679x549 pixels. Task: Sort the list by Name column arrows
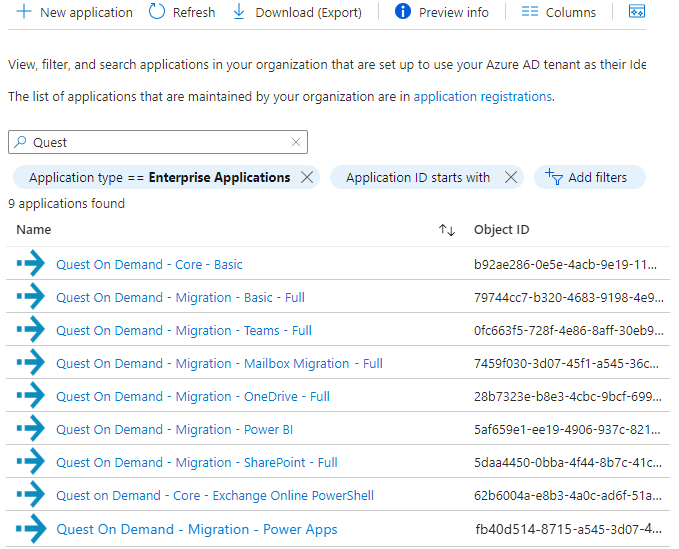pyautogui.click(x=446, y=230)
